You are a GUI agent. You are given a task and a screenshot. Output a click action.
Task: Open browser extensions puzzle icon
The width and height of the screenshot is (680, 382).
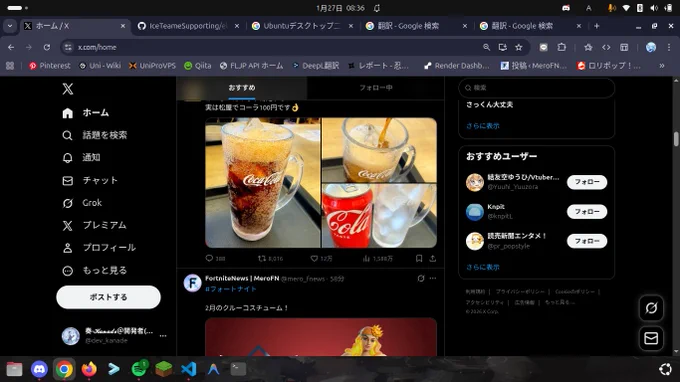(562, 47)
